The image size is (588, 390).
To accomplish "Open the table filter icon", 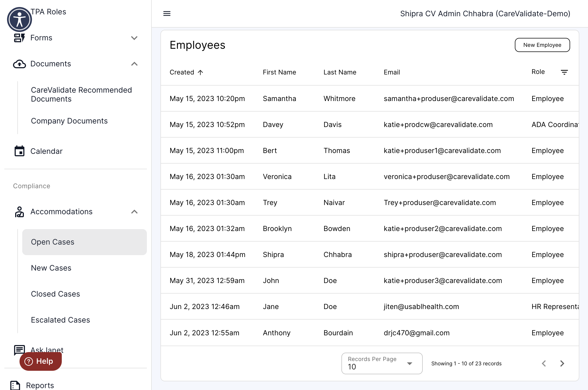I will point(564,72).
